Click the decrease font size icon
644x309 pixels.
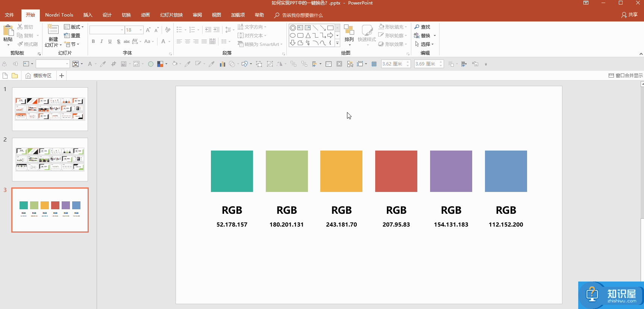click(x=156, y=30)
